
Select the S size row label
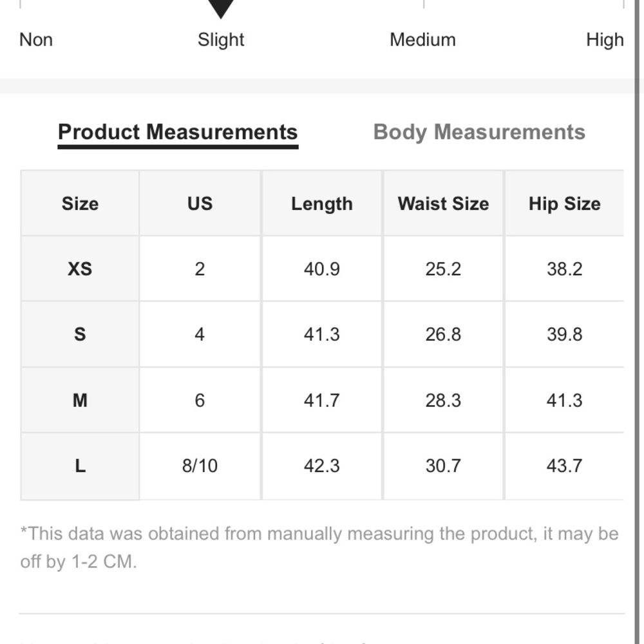click(x=80, y=334)
